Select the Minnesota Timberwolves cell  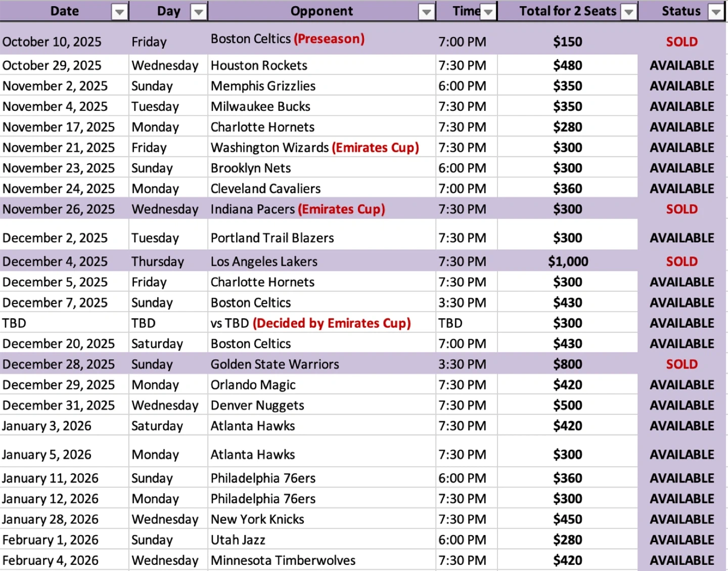[283, 560]
